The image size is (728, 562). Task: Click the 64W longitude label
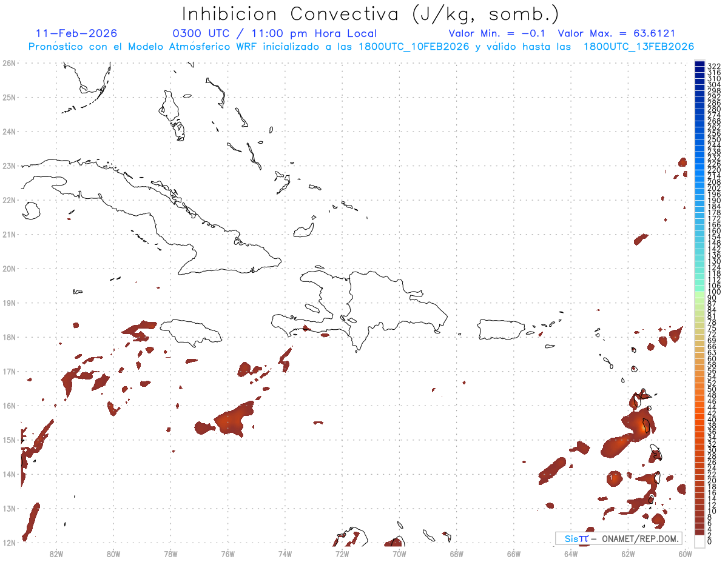571,554
